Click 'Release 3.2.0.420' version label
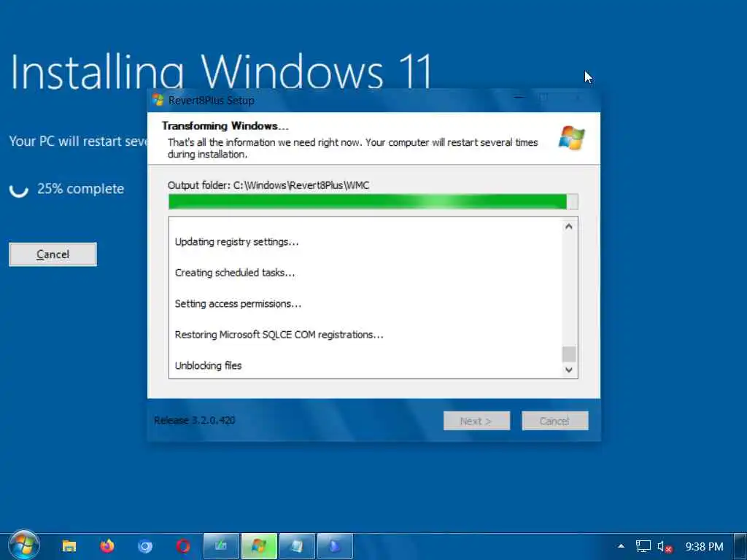The width and height of the screenshot is (747, 560). coord(194,421)
